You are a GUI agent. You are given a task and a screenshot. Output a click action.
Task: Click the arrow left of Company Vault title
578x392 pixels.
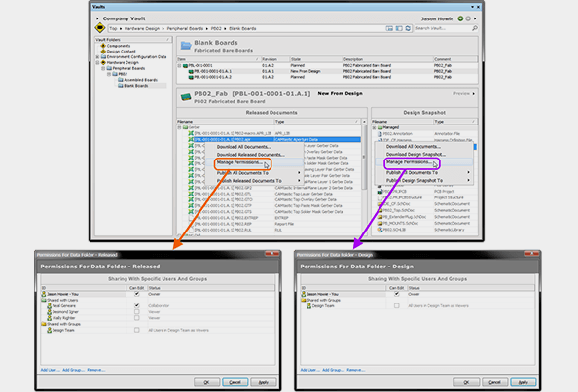pyautogui.click(x=97, y=18)
